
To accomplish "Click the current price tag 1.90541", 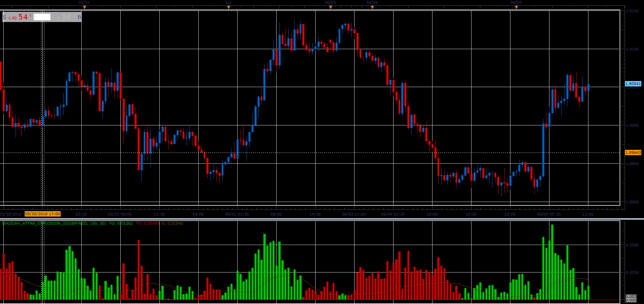I will coord(633,84).
